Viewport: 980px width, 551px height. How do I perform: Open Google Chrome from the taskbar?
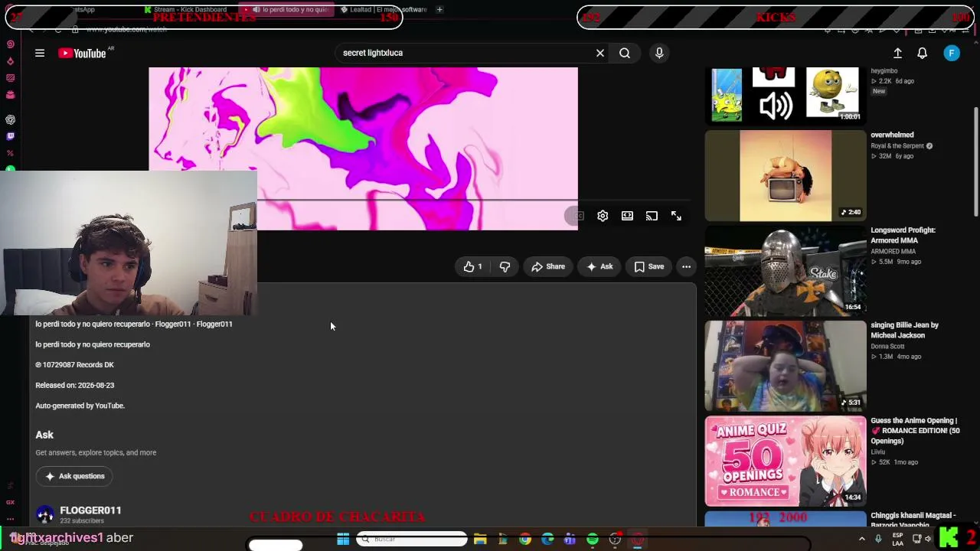pos(524,540)
